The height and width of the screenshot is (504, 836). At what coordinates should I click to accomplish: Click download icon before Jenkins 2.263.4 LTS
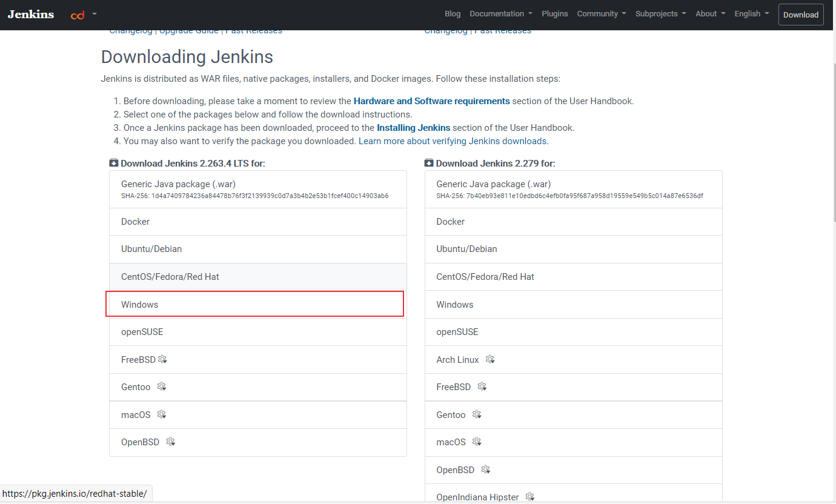click(x=114, y=163)
